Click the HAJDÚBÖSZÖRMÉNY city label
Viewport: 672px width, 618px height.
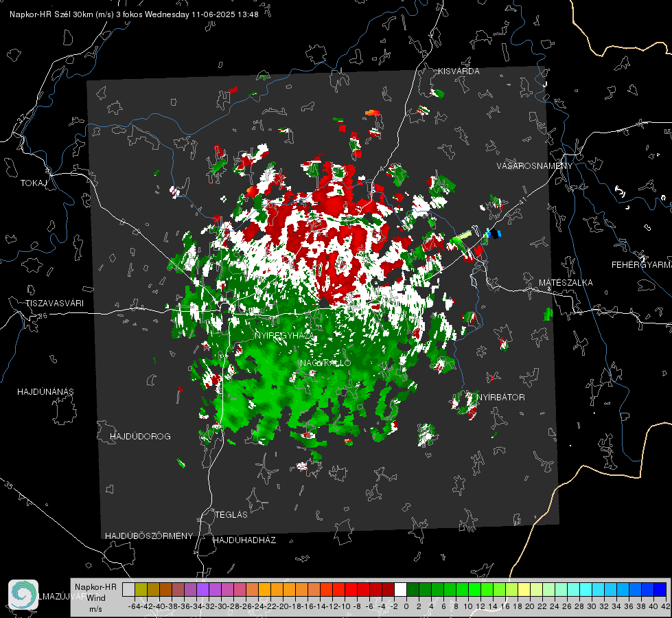tap(149, 536)
